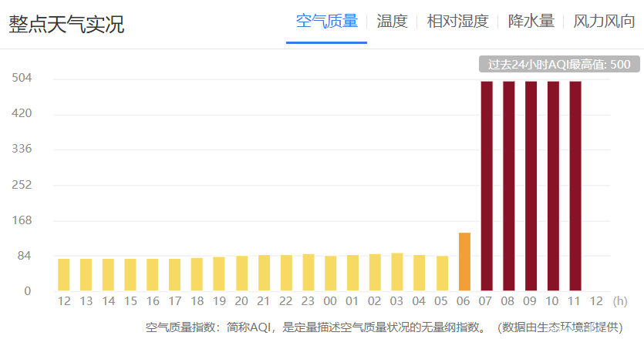Select the yellow bar at 23h
This screenshot has height=349, width=644.
coord(309,273)
